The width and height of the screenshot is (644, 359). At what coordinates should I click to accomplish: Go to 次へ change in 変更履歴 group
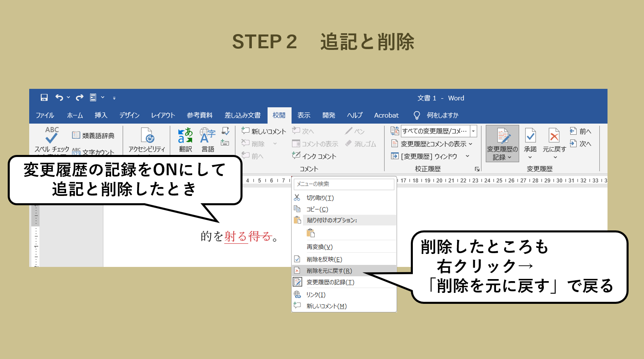[581, 144]
